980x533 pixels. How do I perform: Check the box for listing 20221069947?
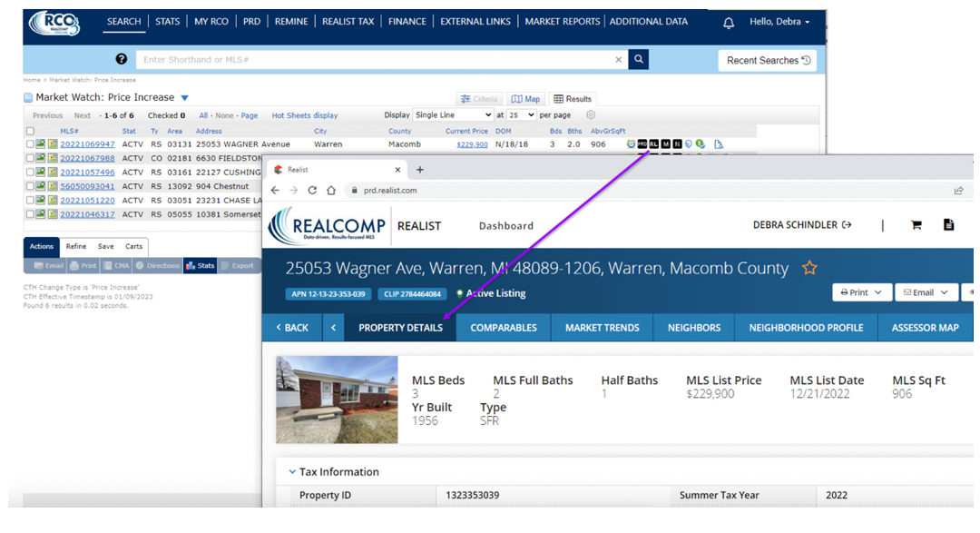pos(30,143)
